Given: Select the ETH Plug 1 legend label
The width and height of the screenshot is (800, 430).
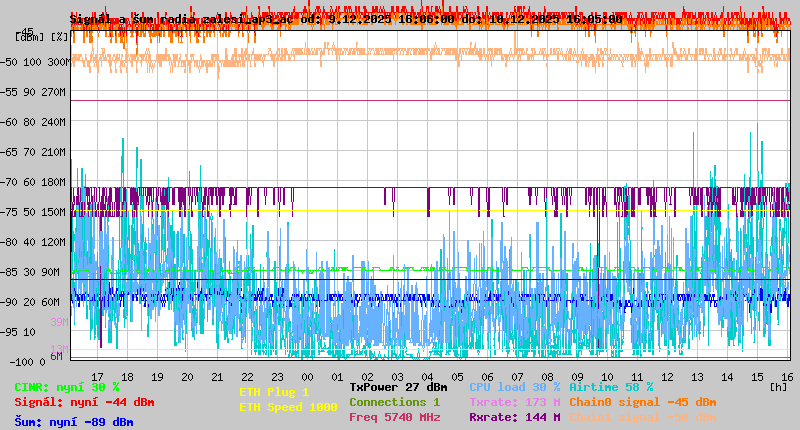Looking at the screenshot, I should pyautogui.click(x=274, y=392).
